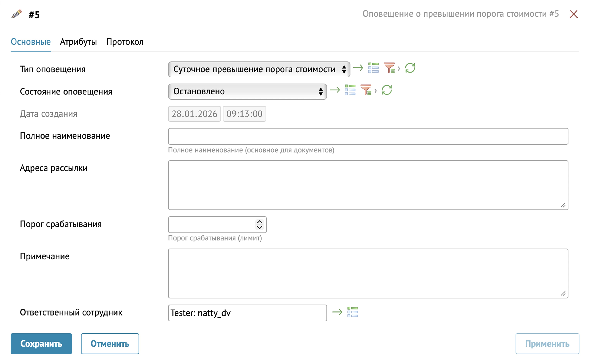Viewport: 589px width, 364px height.
Task: Switch to the Атрибуты tab
Action: tap(78, 42)
